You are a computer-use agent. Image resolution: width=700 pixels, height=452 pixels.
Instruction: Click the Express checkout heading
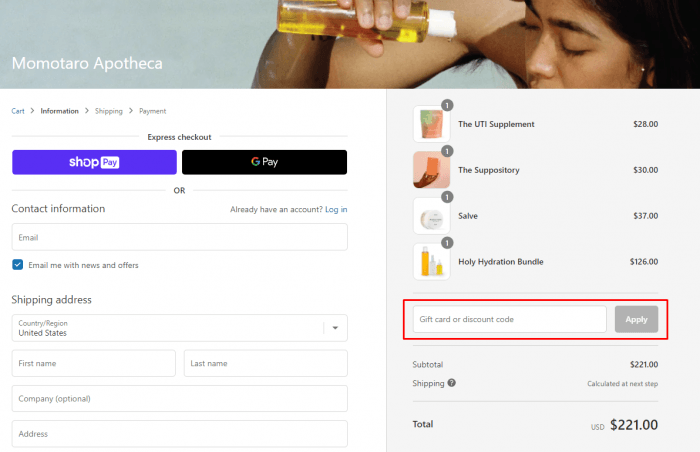(179, 137)
